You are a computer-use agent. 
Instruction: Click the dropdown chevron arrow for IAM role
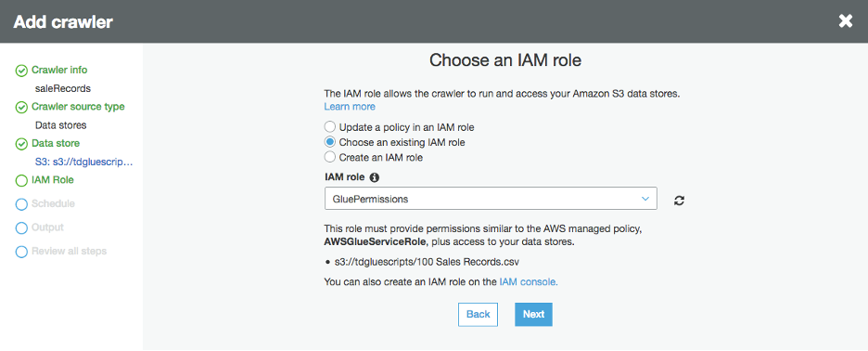click(x=645, y=199)
